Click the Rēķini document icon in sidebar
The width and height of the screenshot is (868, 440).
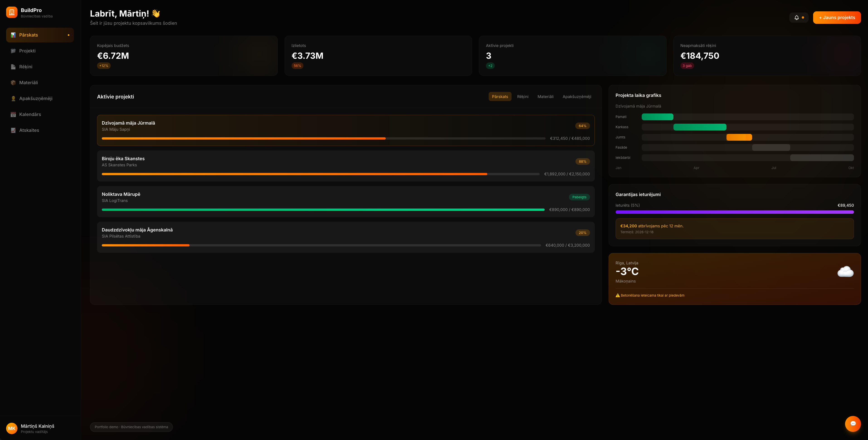13,67
